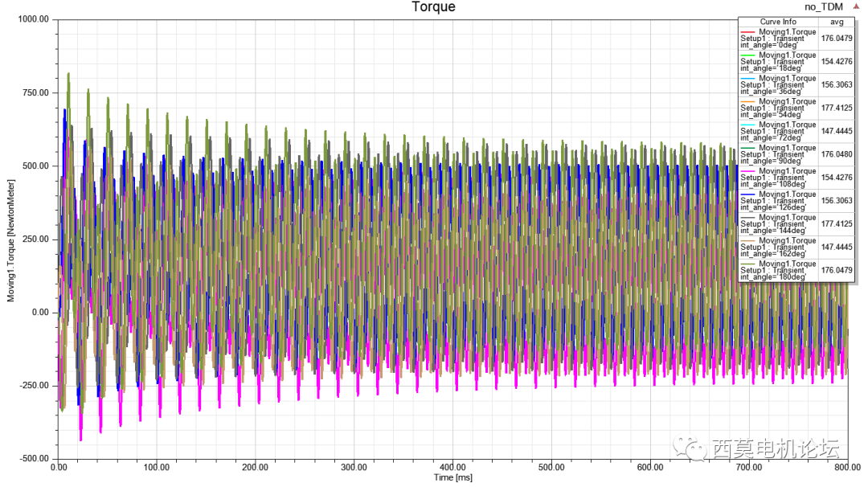
Task: Click the red warning triangle beside no_TDM
Action: [855, 6]
